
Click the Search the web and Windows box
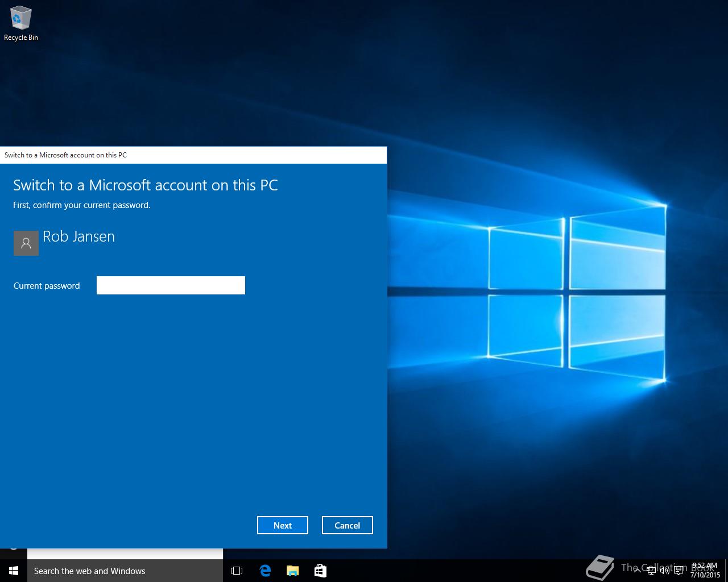coord(125,571)
